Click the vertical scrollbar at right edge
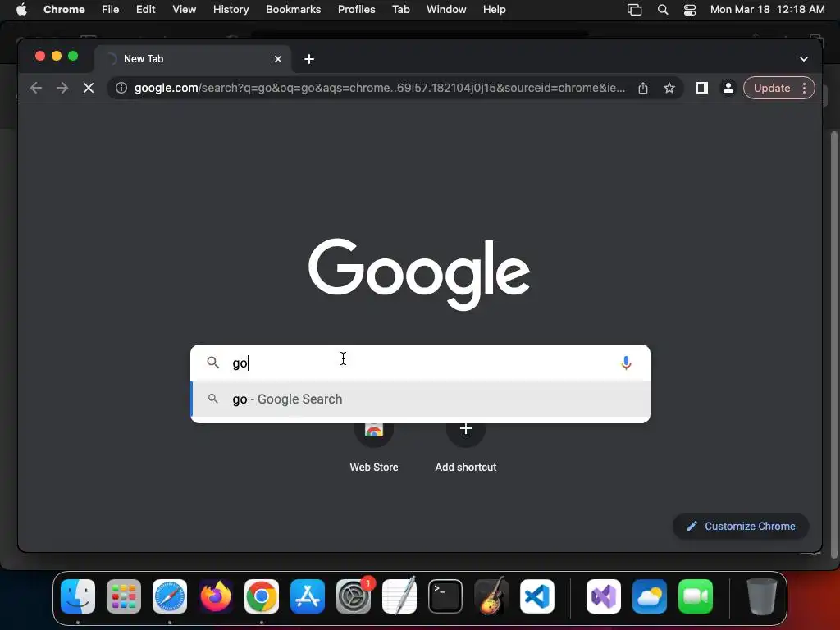 pyautogui.click(x=833, y=344)
